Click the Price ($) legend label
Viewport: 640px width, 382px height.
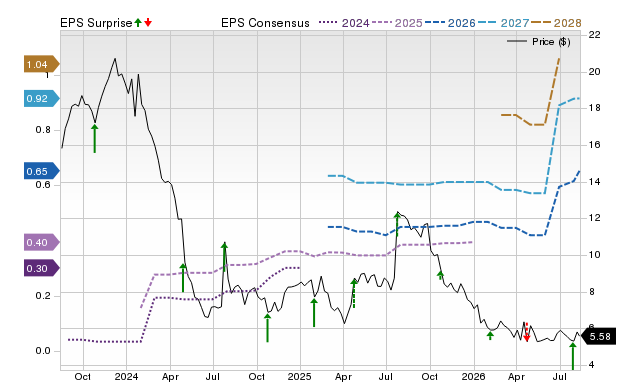[551, 42]
